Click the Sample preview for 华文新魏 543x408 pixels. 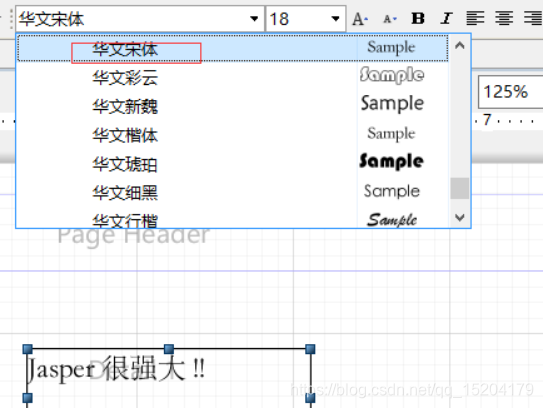coord(392,104)
